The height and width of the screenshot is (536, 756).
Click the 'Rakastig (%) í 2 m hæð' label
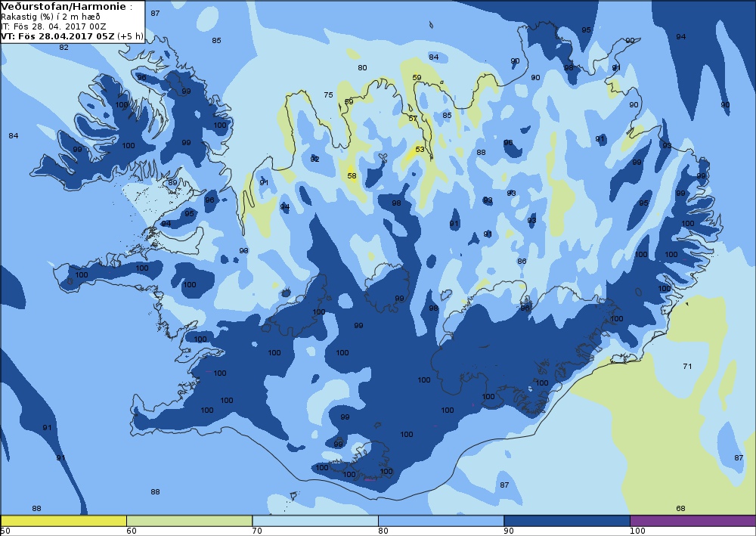pyautogui.click(x=51, y=17)
